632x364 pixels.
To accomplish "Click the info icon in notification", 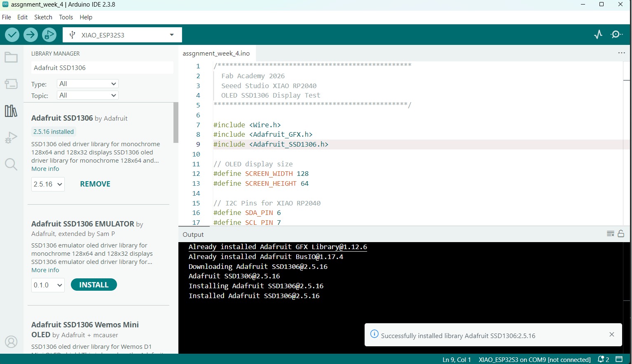I will (374, 334).
